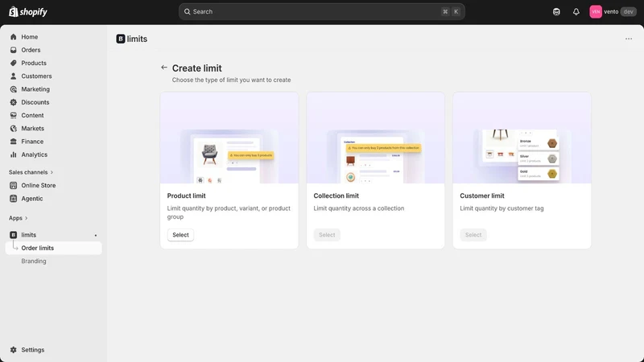This screenshot has width=644, height=362.
Task: Click the Product limit illustration
Action: 229,138
